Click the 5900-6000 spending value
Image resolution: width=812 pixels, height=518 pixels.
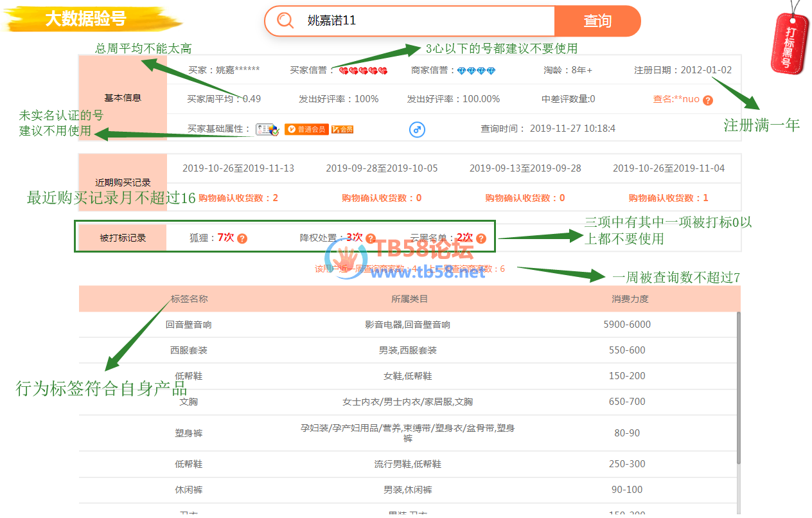pyautogui.click(x=627, y=325)
